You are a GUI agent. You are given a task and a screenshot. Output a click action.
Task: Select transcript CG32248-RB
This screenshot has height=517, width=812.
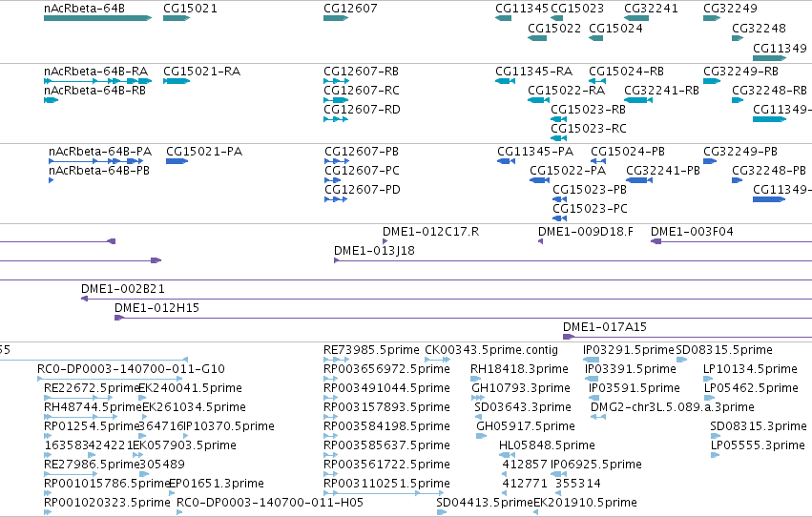click(x=769, y=91)
